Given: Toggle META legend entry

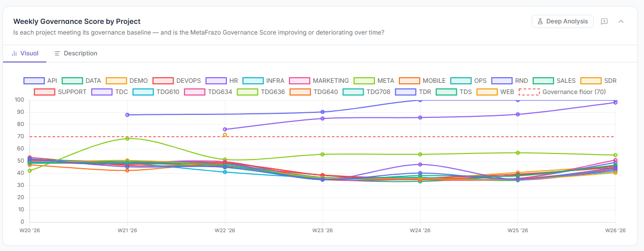Looking at the screenshot, I should [374, 81].
